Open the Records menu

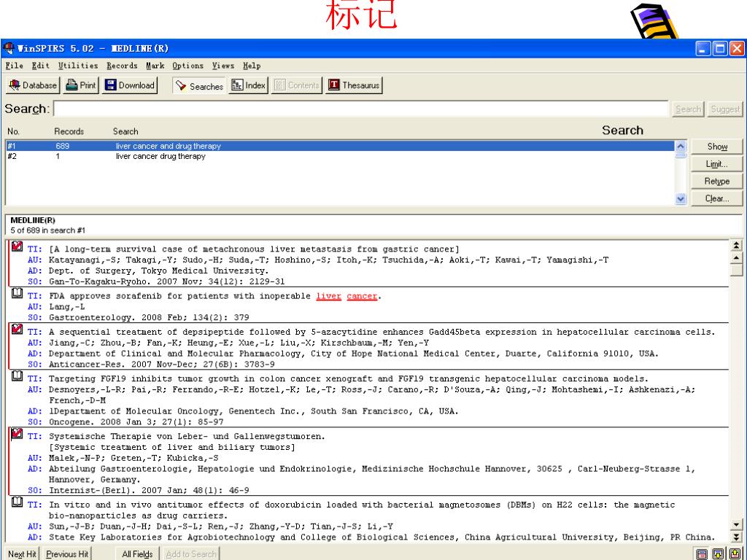pos(122,66)
